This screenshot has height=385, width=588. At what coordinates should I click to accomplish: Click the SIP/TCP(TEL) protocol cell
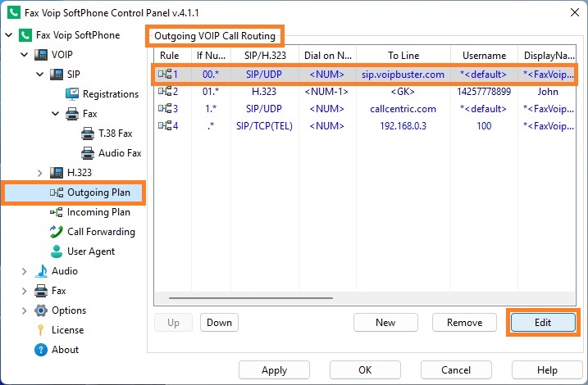click(264, 125)
